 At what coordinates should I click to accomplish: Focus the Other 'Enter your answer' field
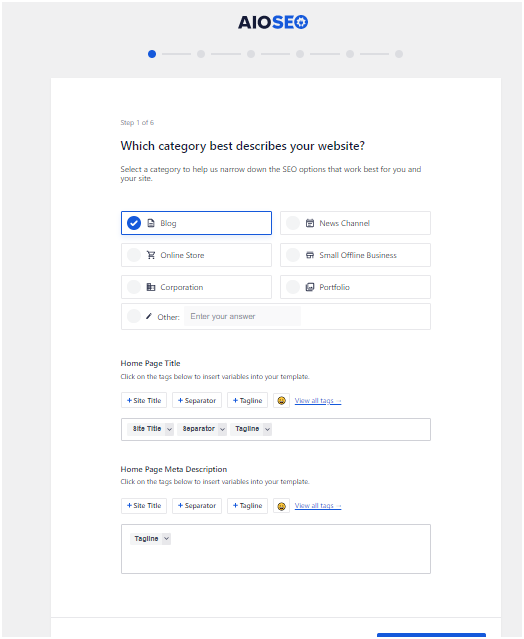[x=242, y=316]
